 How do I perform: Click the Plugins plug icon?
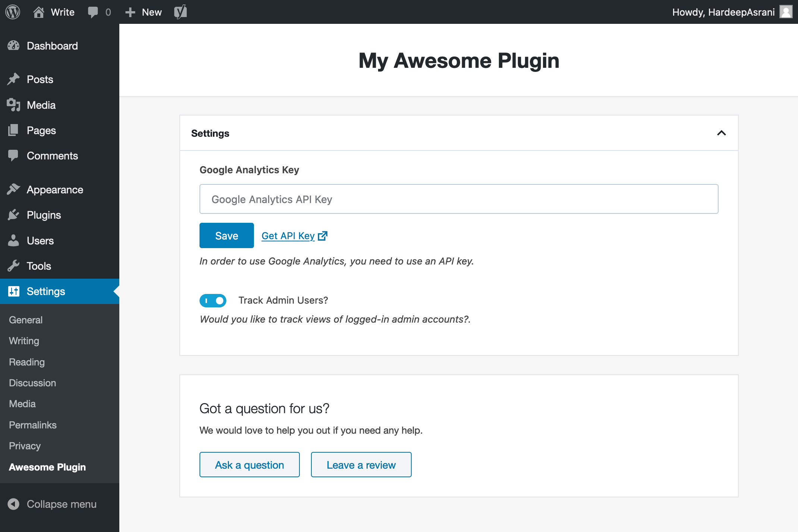pos(13,215)
